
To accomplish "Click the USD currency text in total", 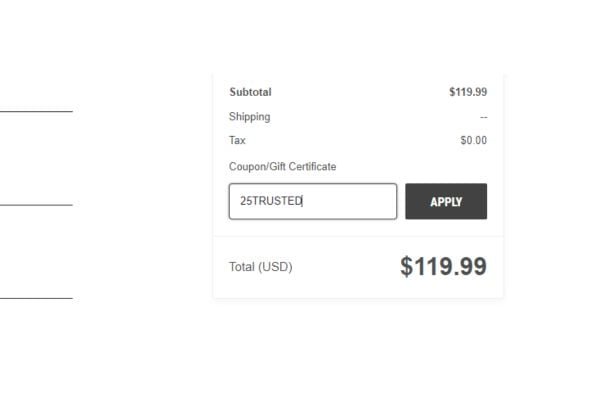I will coord(275,267).
